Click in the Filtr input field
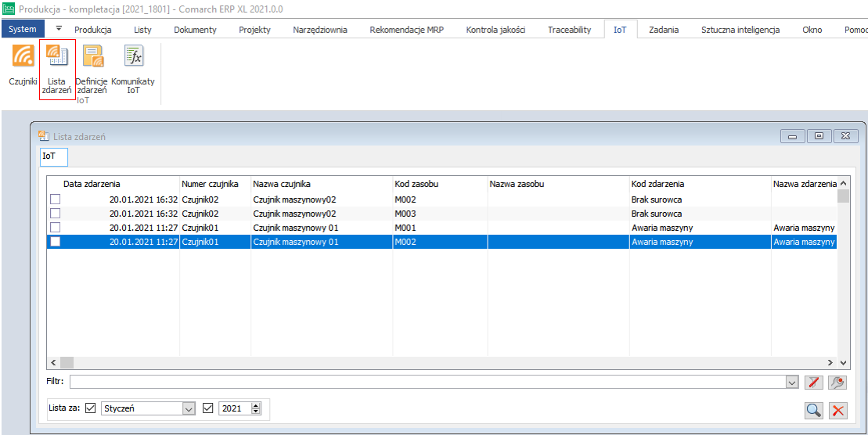The width and height of the screenshot is (868, 435). click(427, 382)
